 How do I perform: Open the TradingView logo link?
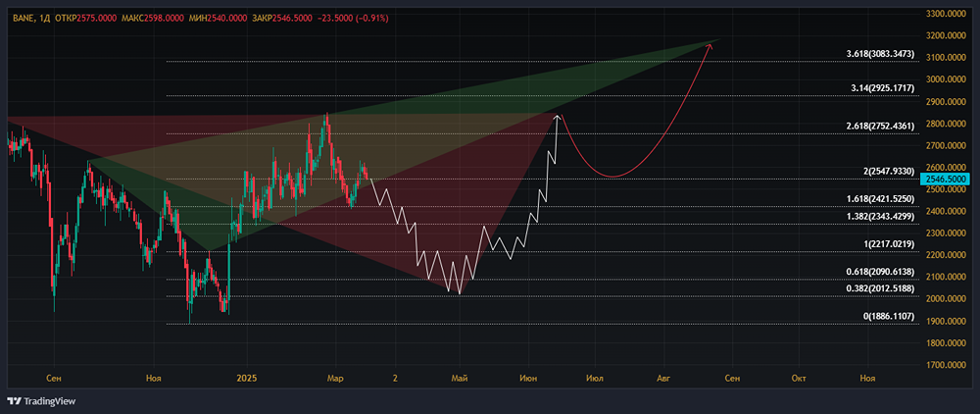coord(40,401)
